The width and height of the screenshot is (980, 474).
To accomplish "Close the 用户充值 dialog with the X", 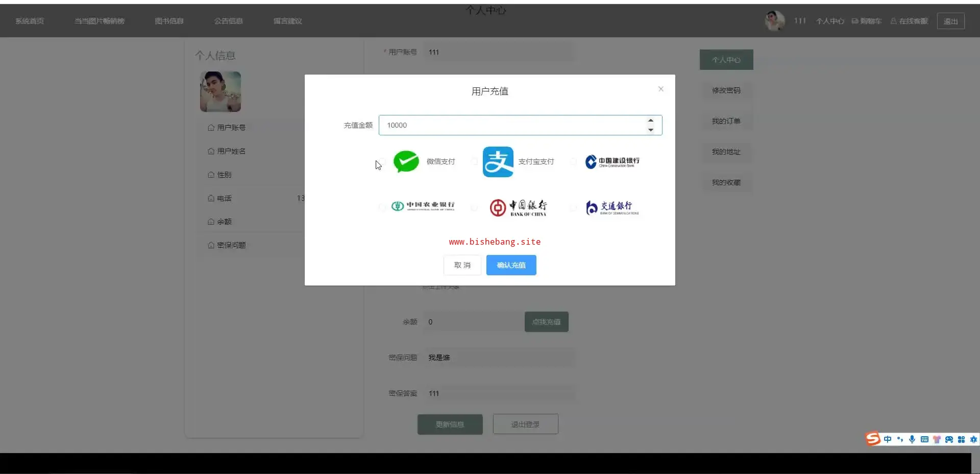I will point(661,89).
